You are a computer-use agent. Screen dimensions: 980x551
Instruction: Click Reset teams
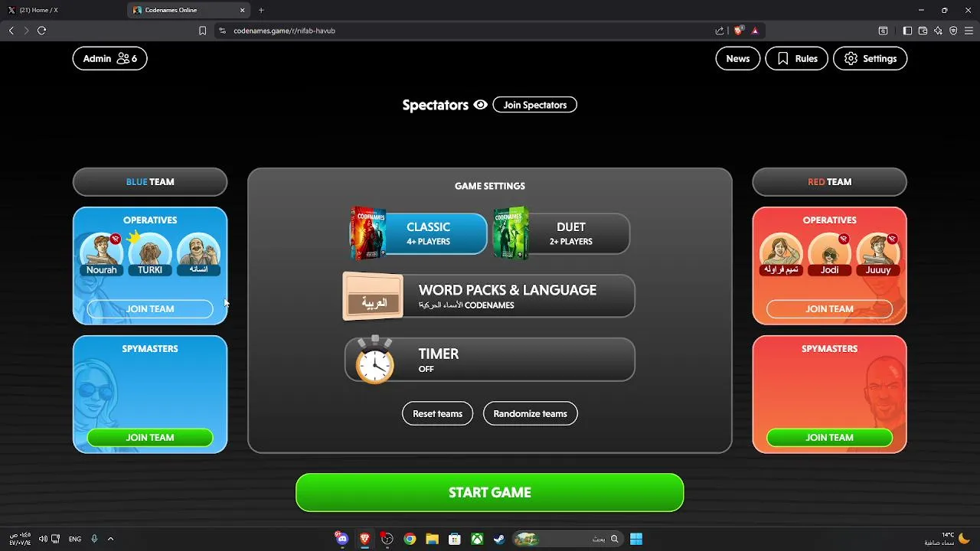point(437,413)
